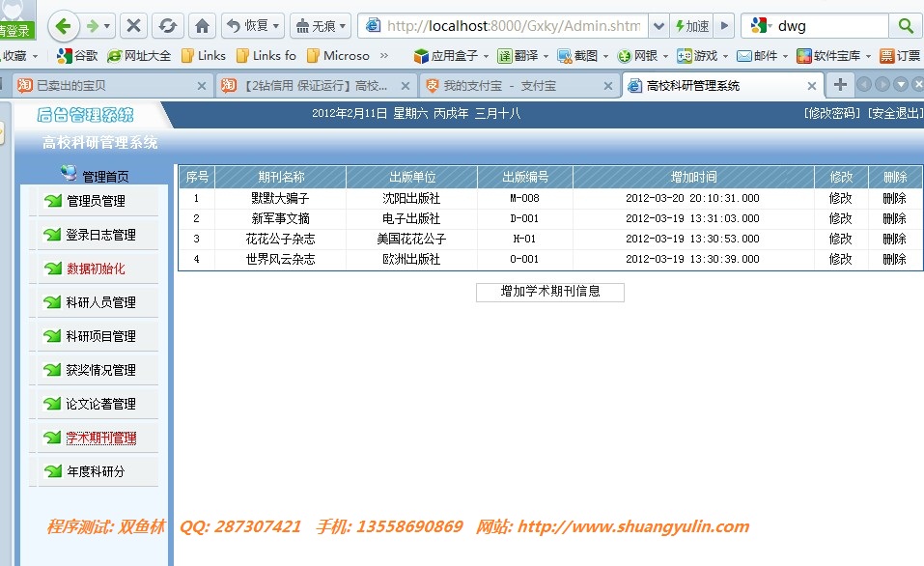Open the 截图 screenshot tool
The width and height of the screenshot is (924, 566).
[x=582, y=56]
